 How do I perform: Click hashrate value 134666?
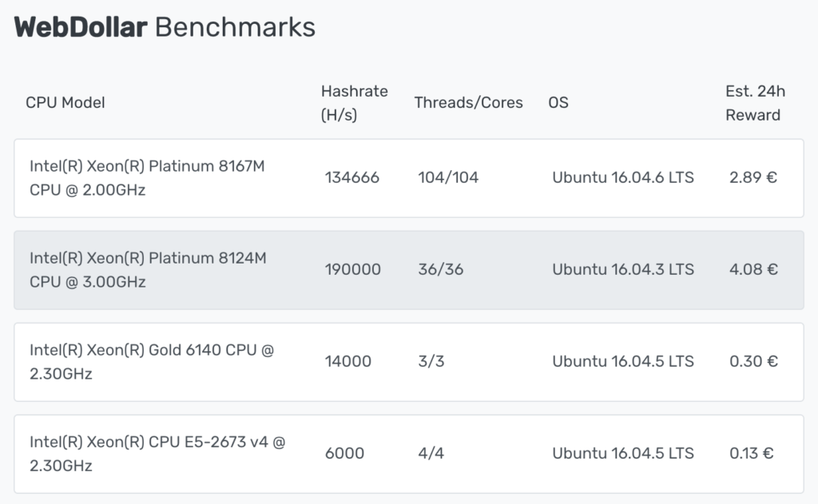click(351, 178)
